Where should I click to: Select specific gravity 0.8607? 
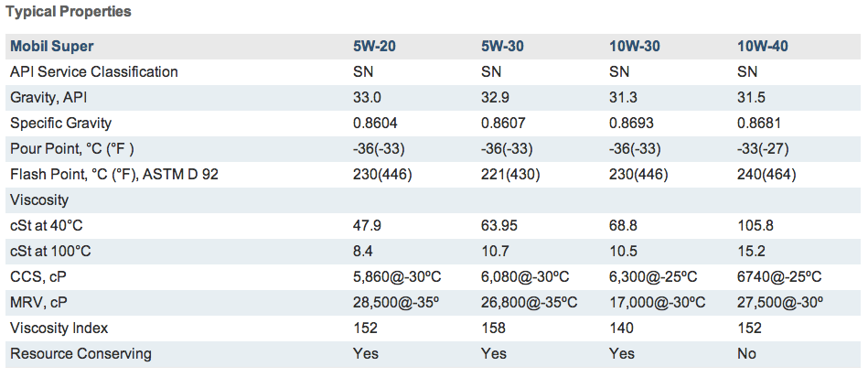[x=503, y=123]
